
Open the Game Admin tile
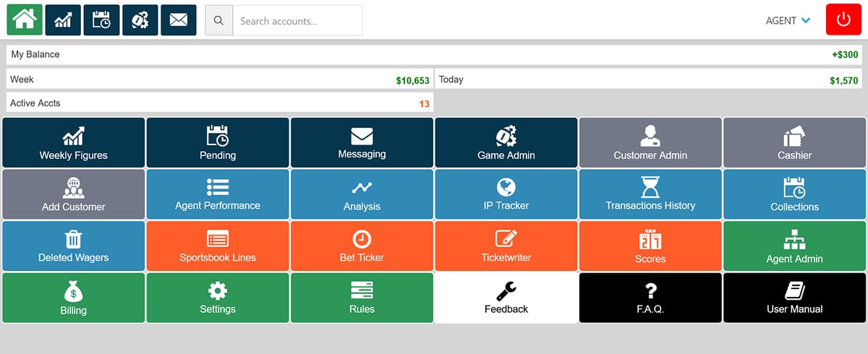[x=506, y=143]
